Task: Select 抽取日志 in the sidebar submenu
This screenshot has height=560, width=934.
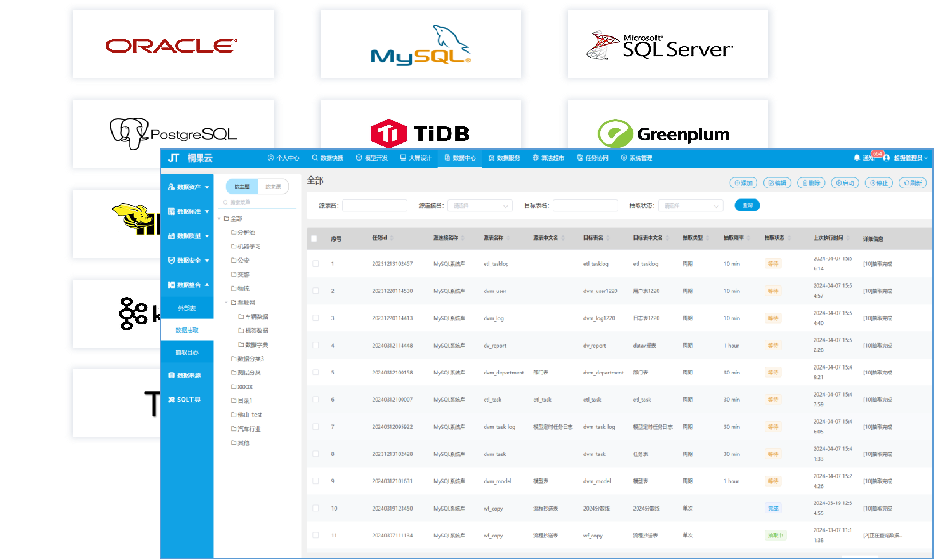Action: [187, 352]
